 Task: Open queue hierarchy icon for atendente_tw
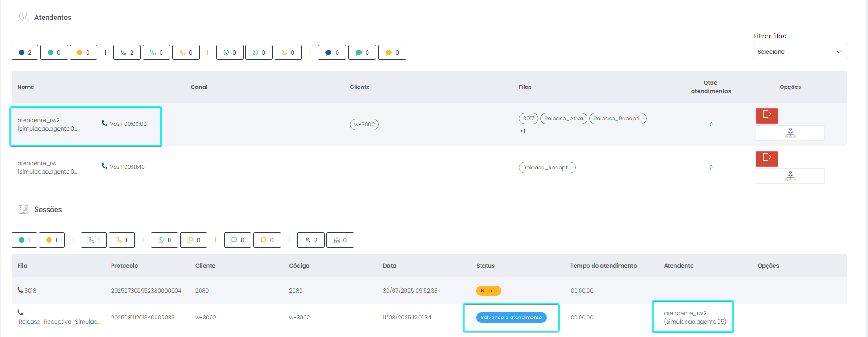coord(790,176)
